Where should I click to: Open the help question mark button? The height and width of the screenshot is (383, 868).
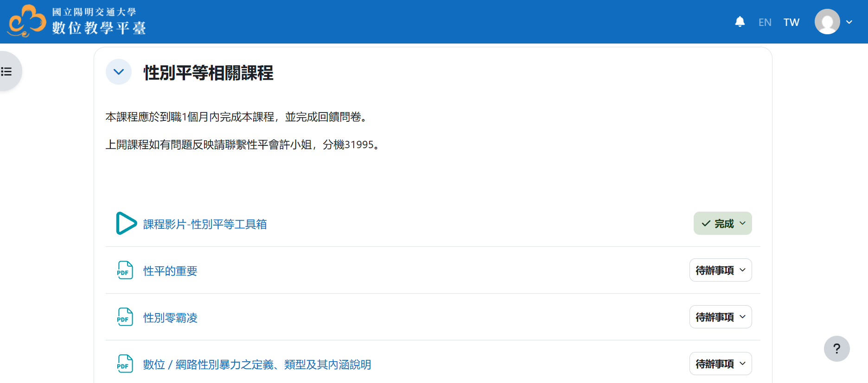pos(836,349)
